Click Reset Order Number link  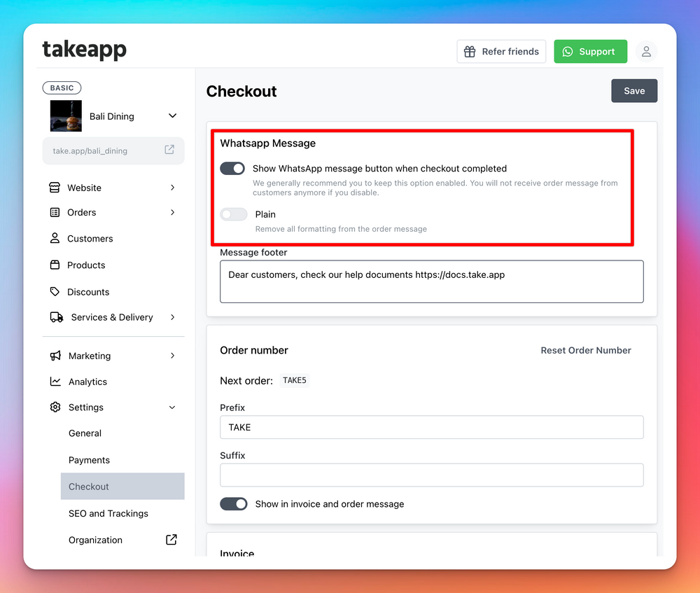tap(586, 350)
